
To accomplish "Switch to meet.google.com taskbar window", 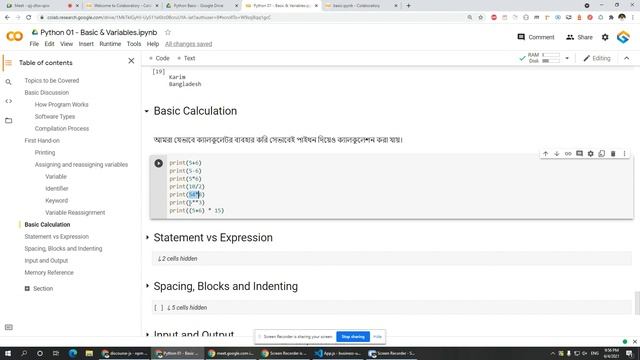I will [x=231, y=353].
